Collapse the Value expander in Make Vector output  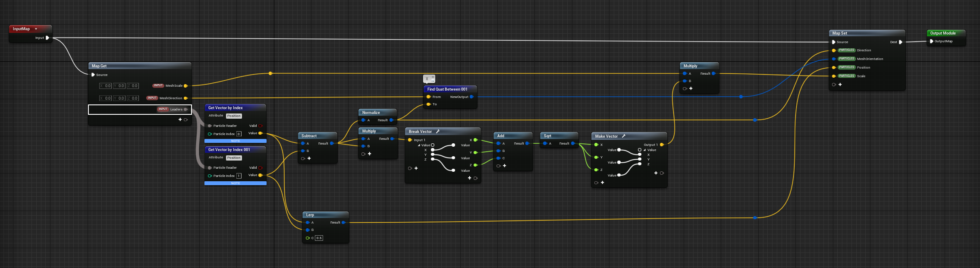tap(644, 150)
